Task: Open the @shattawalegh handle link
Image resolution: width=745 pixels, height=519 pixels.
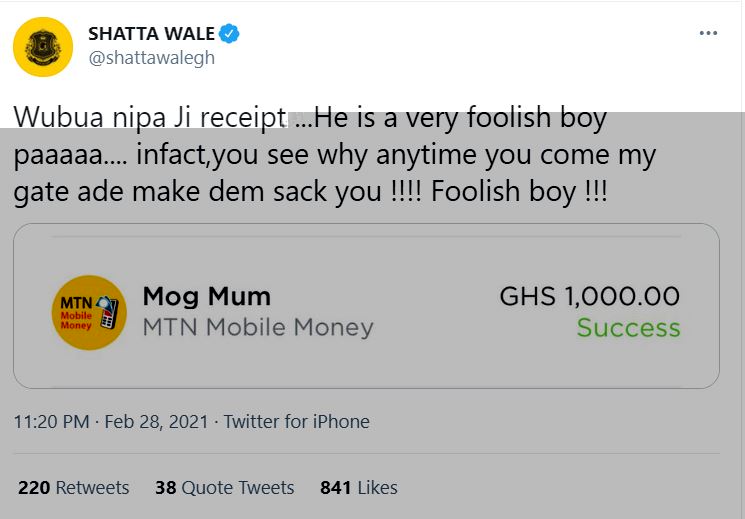Action: pos(152,58)
